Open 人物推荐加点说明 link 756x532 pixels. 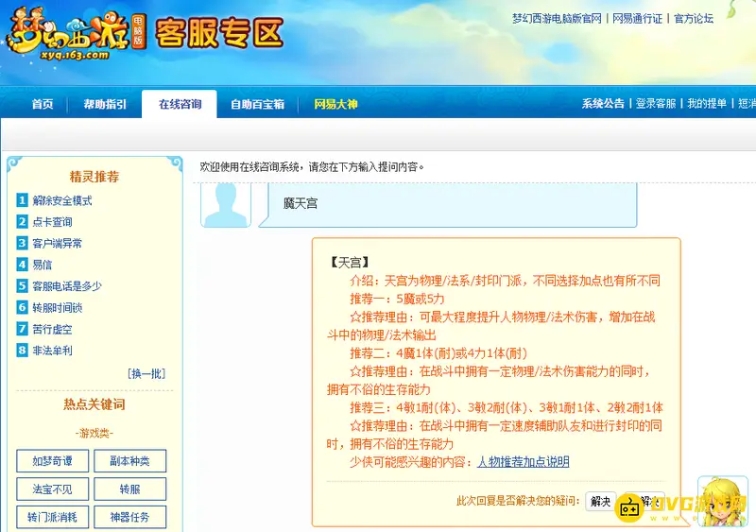pos(524,461)
